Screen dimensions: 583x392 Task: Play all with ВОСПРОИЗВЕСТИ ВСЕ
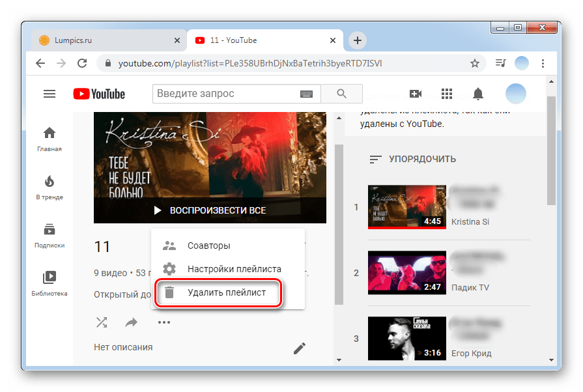coord(210,210)
